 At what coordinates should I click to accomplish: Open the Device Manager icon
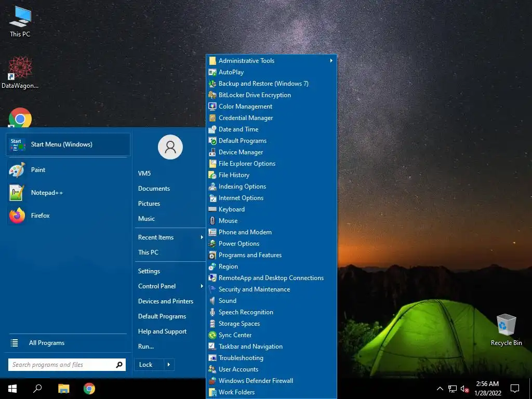coord(212,152)
